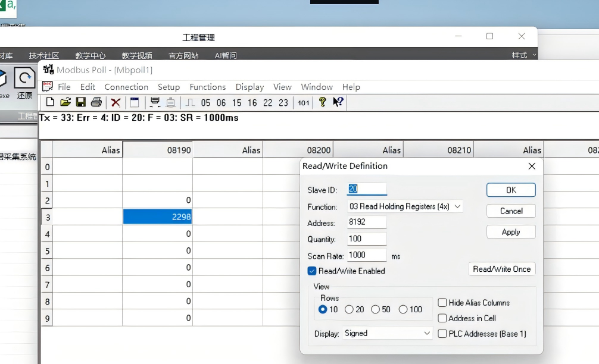The image size is (599, 364).
Task: Click the Open file folder icon
Action: tap(65, 102)
